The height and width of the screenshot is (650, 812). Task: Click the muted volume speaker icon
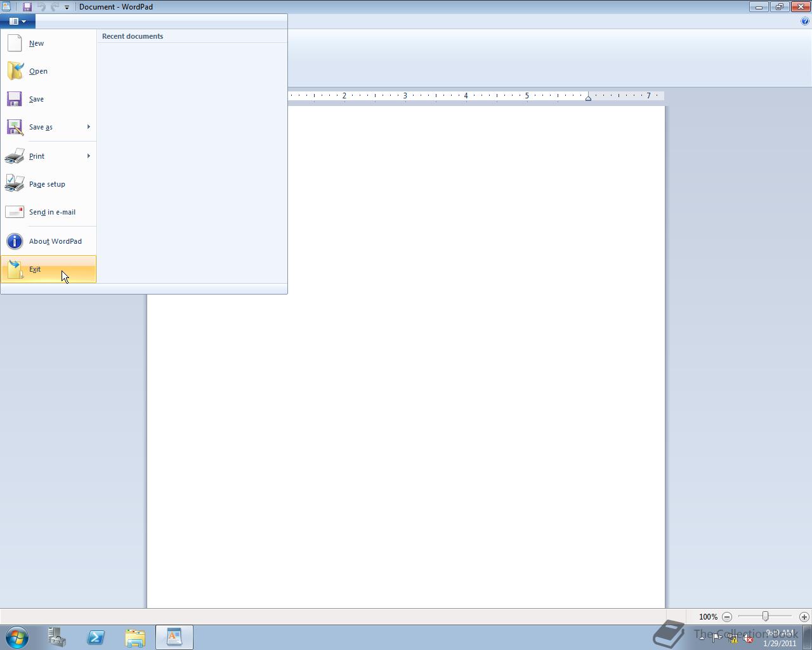(x=749, y=639)
